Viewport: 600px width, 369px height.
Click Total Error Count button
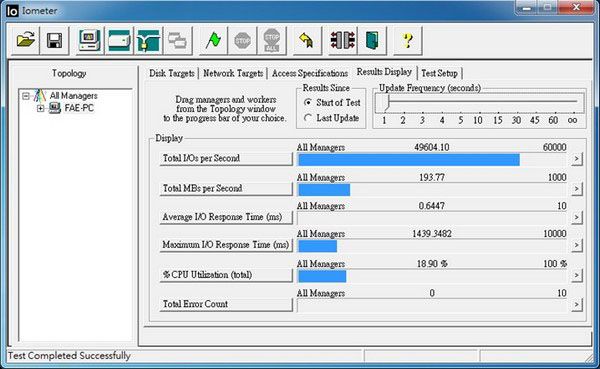coord(226,304)
